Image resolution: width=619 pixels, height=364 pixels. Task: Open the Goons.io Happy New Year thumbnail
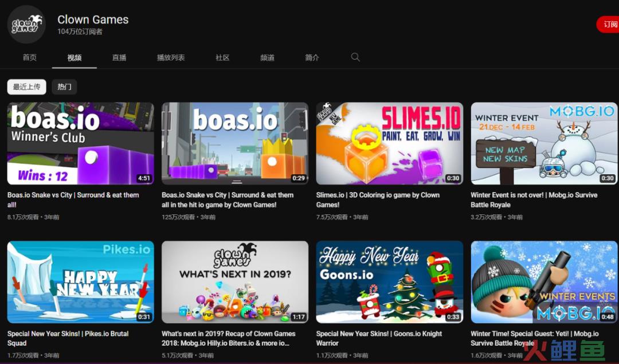[x=389, y=282]
